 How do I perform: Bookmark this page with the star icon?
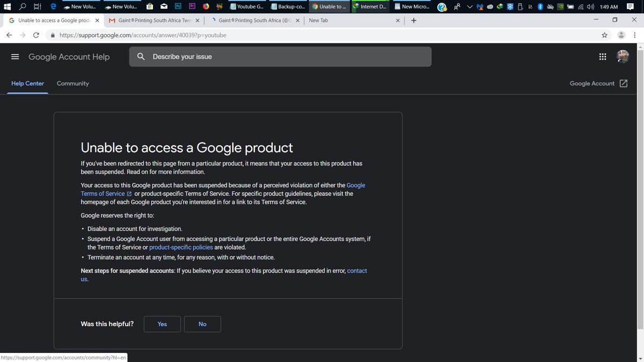click(x=605, y=35)
